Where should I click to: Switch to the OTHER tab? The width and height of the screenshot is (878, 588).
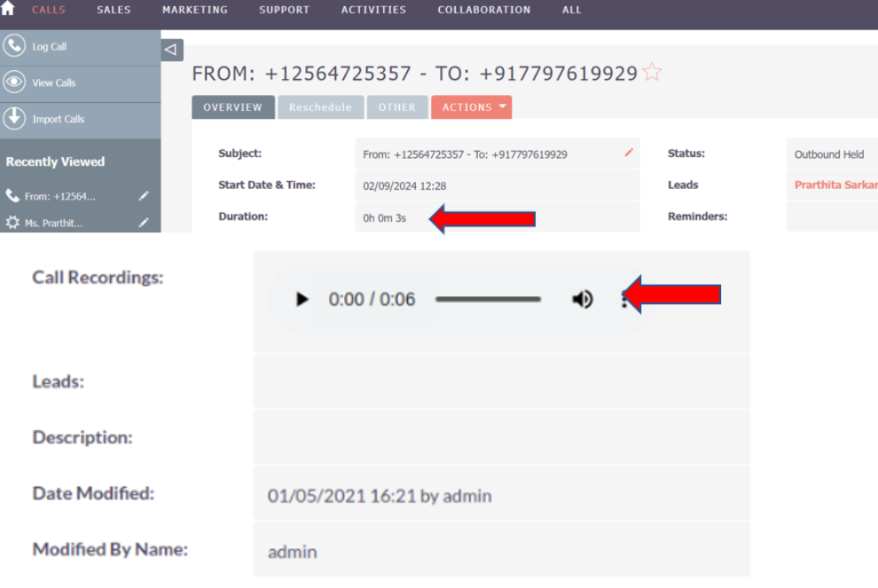click(x=397, y=106)
